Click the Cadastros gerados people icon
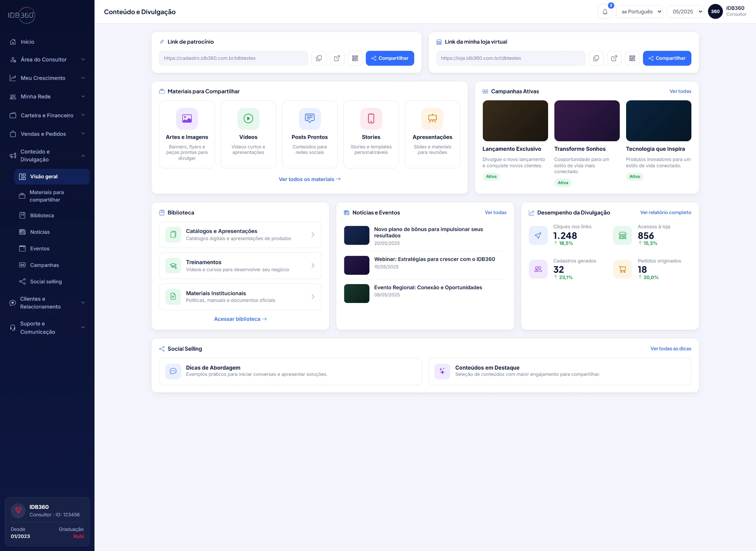The image size is (756, 551). tap(538, 269)
